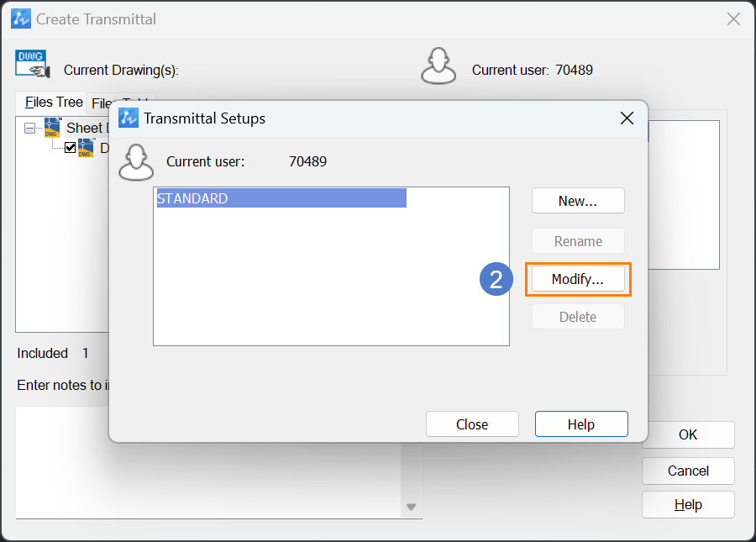This screenshot has width=756, height=542.
Task: Click the Transmittal Setups title bar app icon
Action: pyautogui.click(x=129, y=118)
